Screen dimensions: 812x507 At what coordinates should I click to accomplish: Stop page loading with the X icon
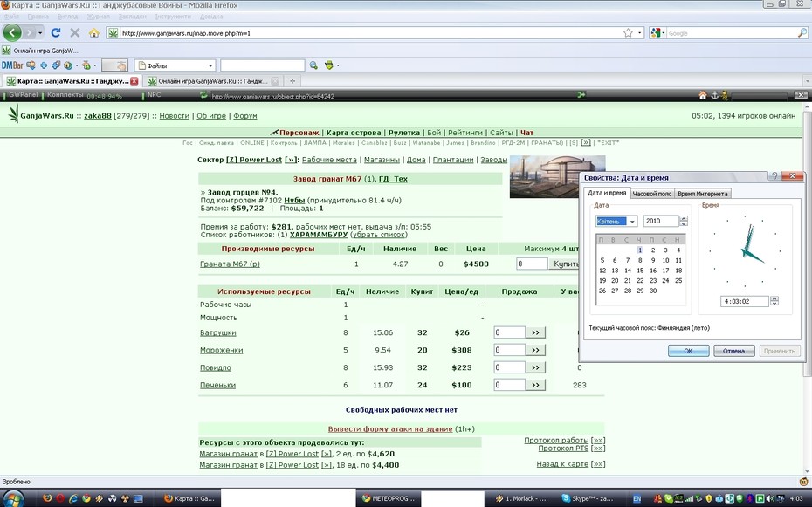[74, 32]
